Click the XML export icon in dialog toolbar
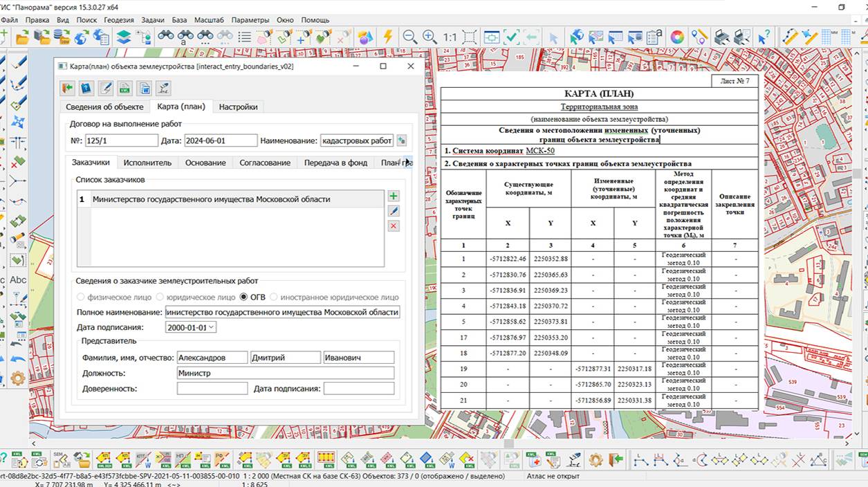 [125, 88]
